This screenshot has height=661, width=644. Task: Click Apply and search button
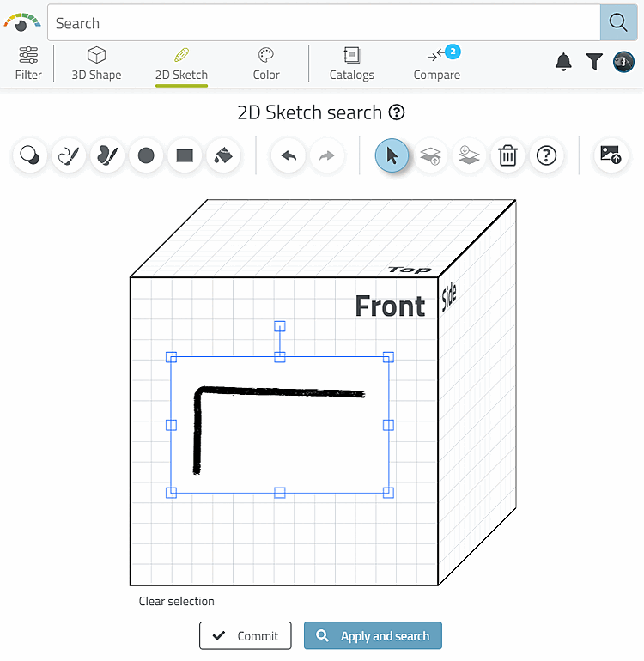coord(373,636)
